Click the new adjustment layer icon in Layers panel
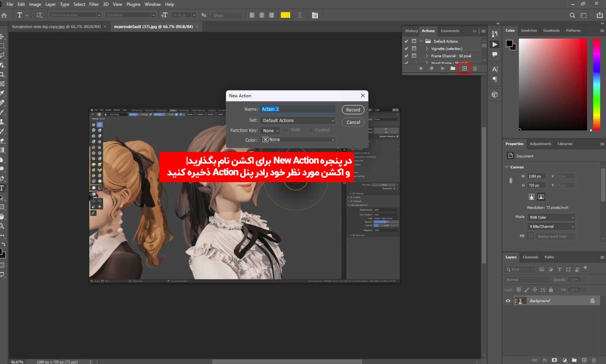The height and width of the screenshot is (364, 606). click(565, 360)
